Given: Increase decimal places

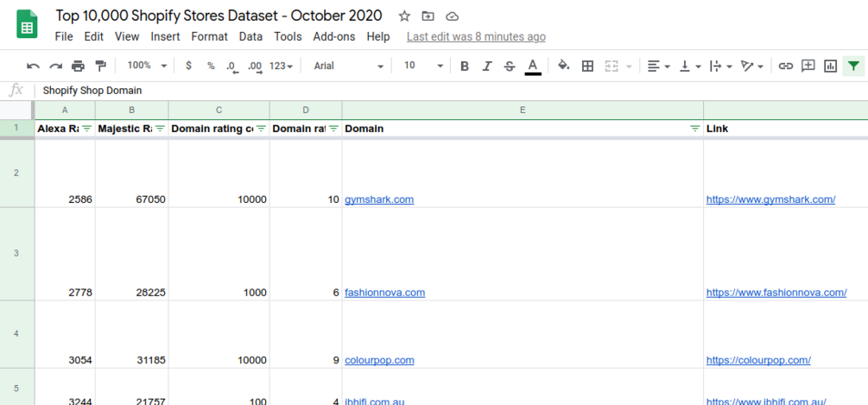Looking at the screenshot, I should pos(255,66).
